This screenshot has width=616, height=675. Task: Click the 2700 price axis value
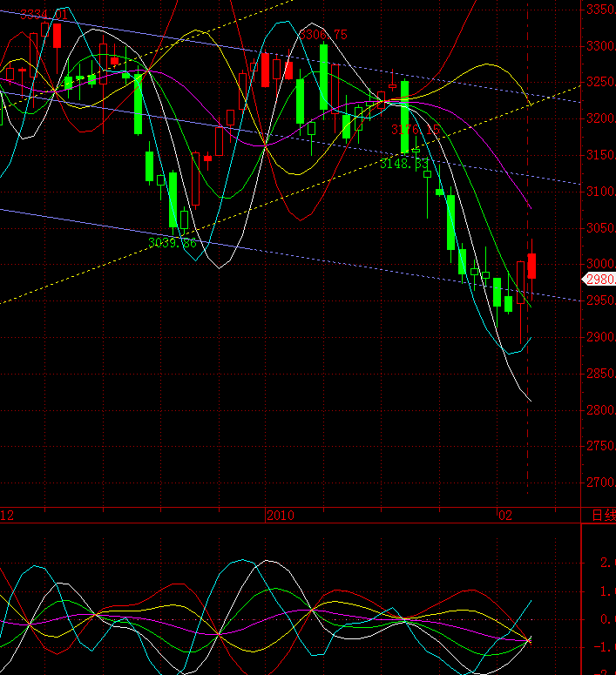pyautogui.click(x=601, y=483)
